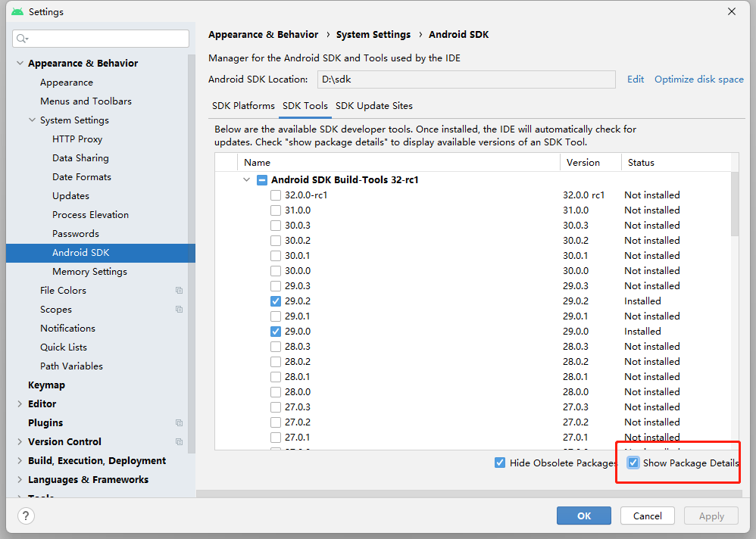Image resolution: width=756 pixels, height=539 pixels.
Task: Open Path Variables settings
Action: point(71,366)
